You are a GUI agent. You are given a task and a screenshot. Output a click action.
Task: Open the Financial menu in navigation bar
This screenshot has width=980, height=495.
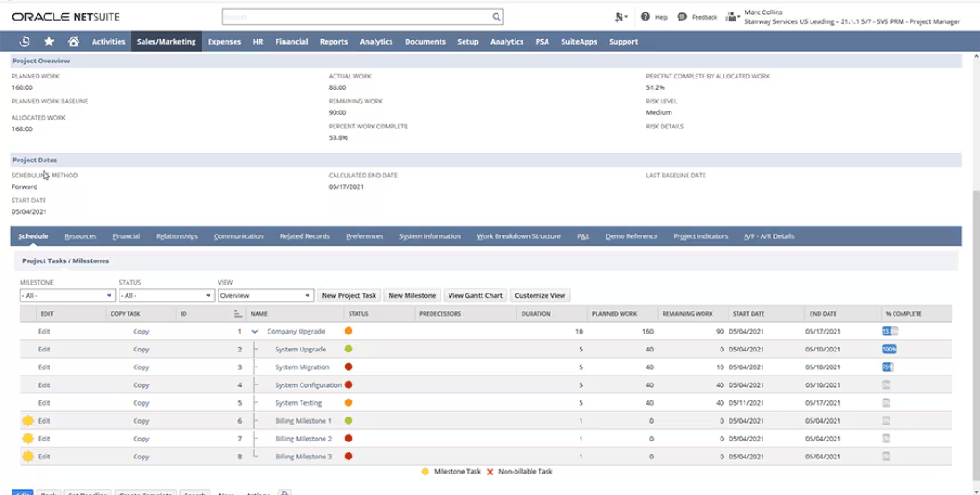pyautogui.click(x=292, y=41)
